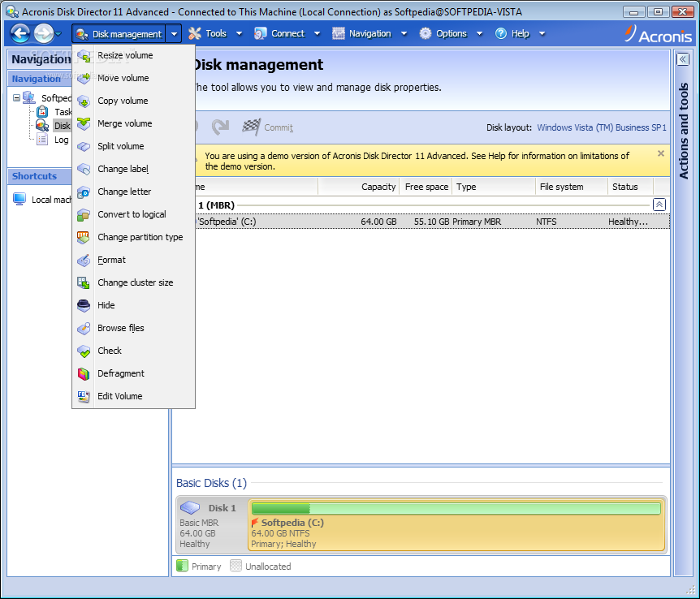Open the navigation history dropdown arrow

[x=58, y=33]
